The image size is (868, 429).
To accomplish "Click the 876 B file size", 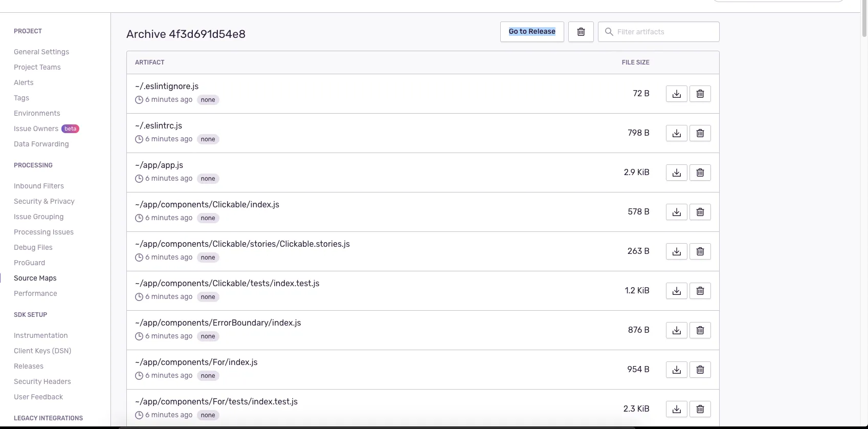I will [x=638, y=330].
